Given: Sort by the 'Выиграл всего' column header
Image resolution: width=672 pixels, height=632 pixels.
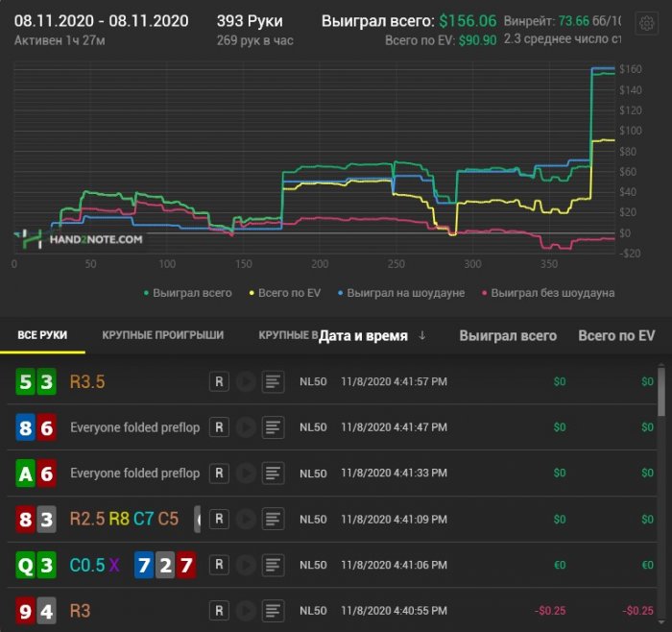Looking at the screenshot, I should (508, 336).
